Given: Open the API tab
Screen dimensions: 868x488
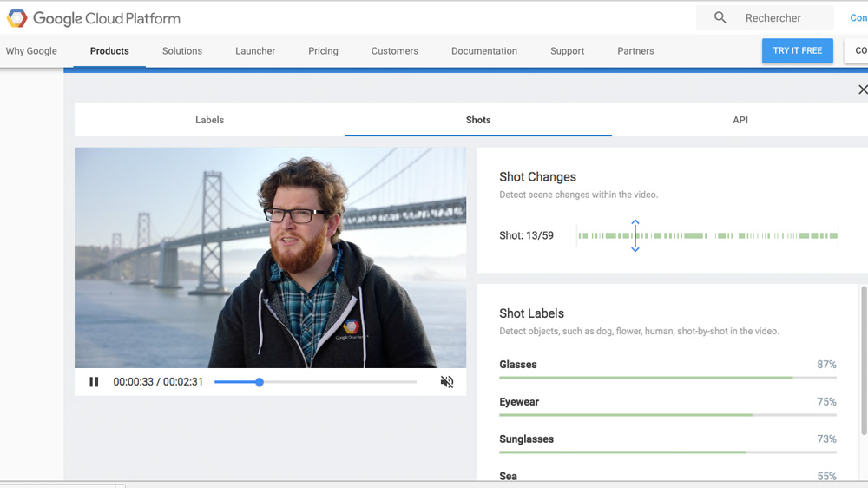Looking at the screenshot, I should point(740,120).
